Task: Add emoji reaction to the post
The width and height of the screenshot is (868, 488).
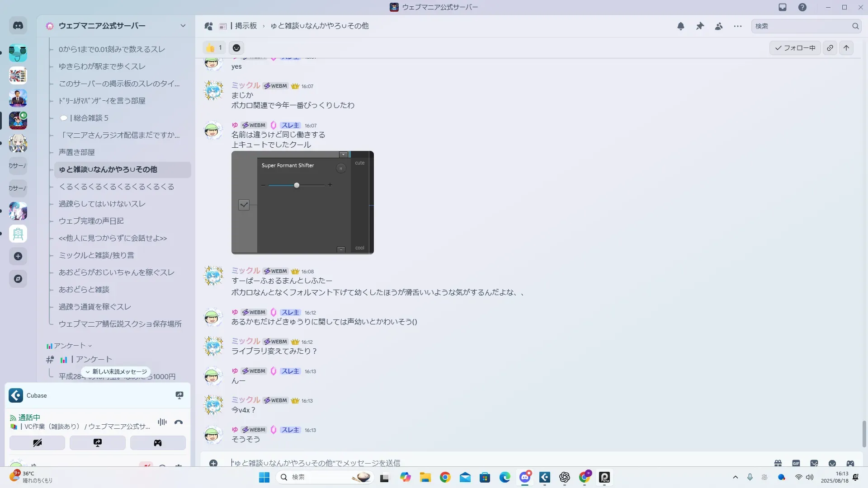Action: click(x=236, y=48)
